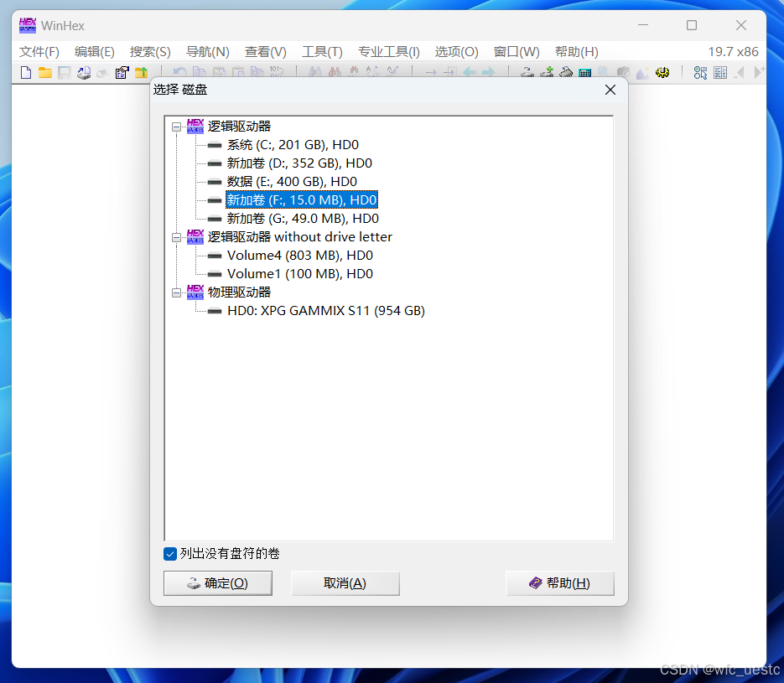This screenshot has height=683, width=784.
Task: Click the binoculars Find Text toolbar icon
Action: pyautogui.click(x=315, y=72)
